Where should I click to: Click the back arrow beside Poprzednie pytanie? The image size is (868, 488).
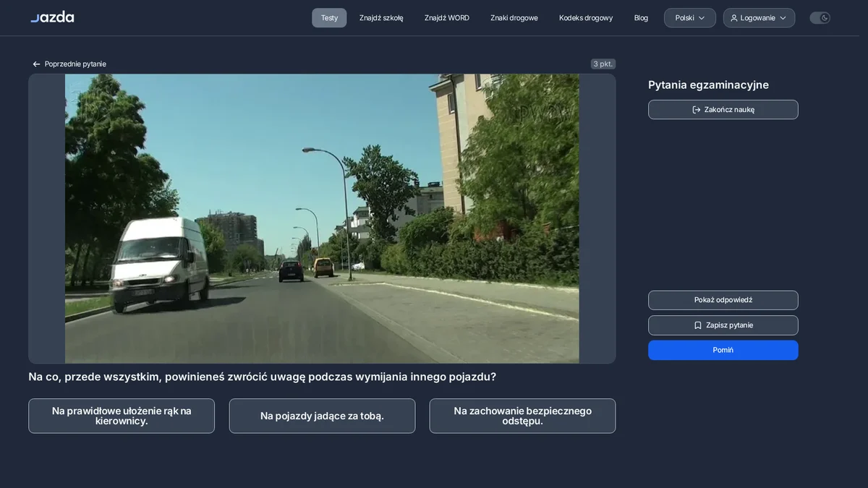point(36,64)
